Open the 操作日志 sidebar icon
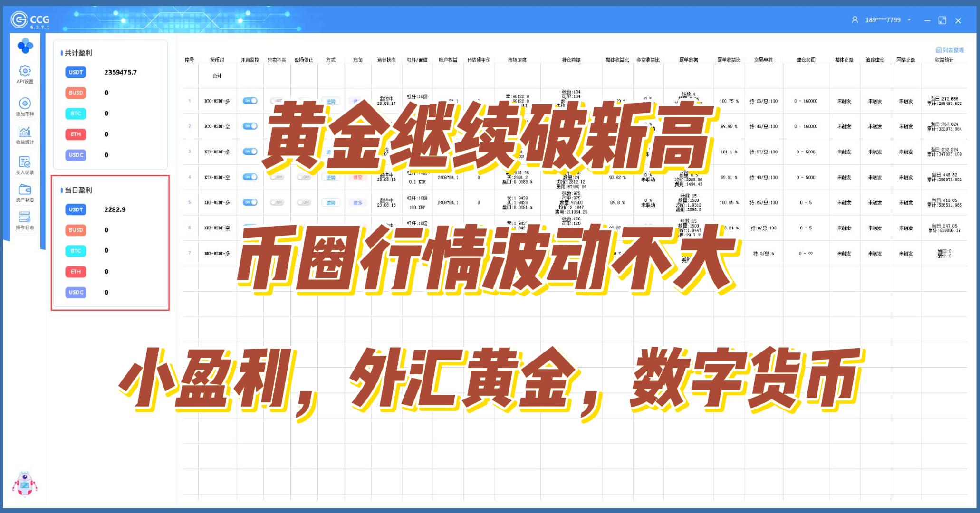Viewport: 980px width, 513px height. [x=25, y=218]
